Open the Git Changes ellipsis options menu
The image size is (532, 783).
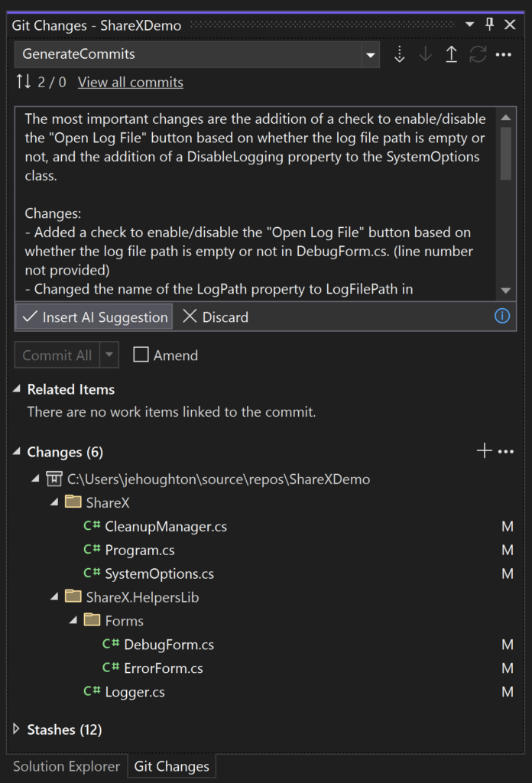[503, 54]
